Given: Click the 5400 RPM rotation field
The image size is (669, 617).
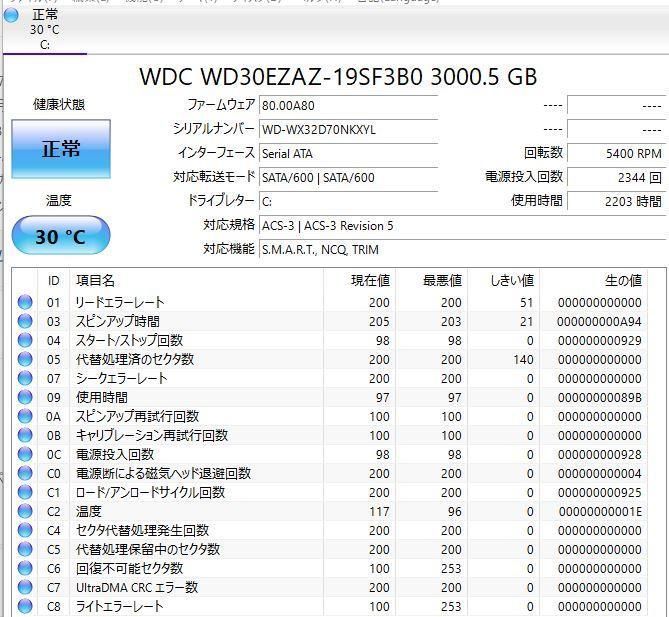Looking at the screenshot, I should click(x=616, y=153).
